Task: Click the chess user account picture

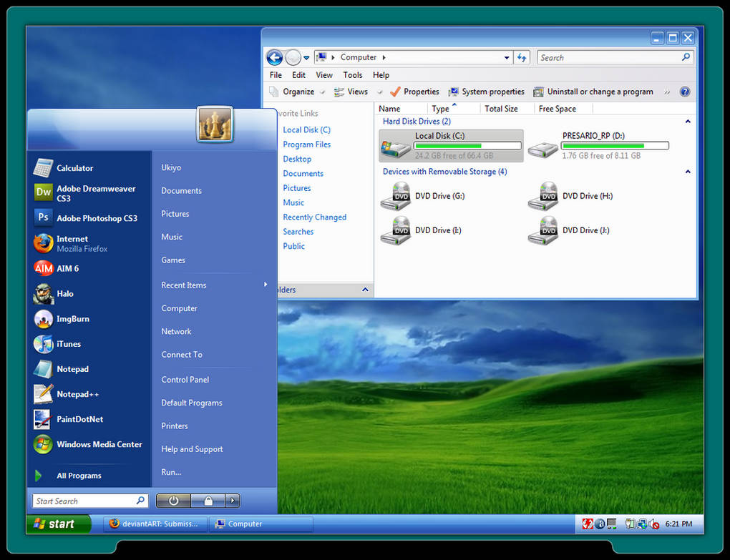Action: coord(215,124)
